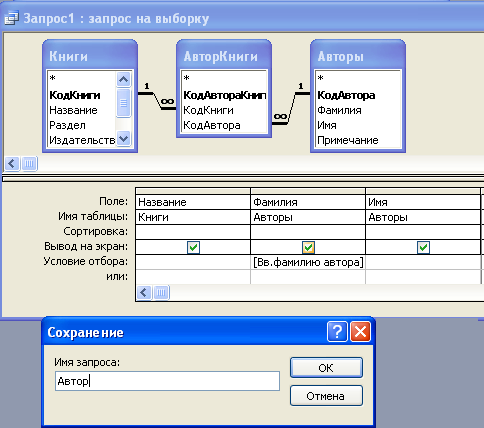
Task: Click the design grid horizontal scroll thumb
Action: tap(161, 293)
